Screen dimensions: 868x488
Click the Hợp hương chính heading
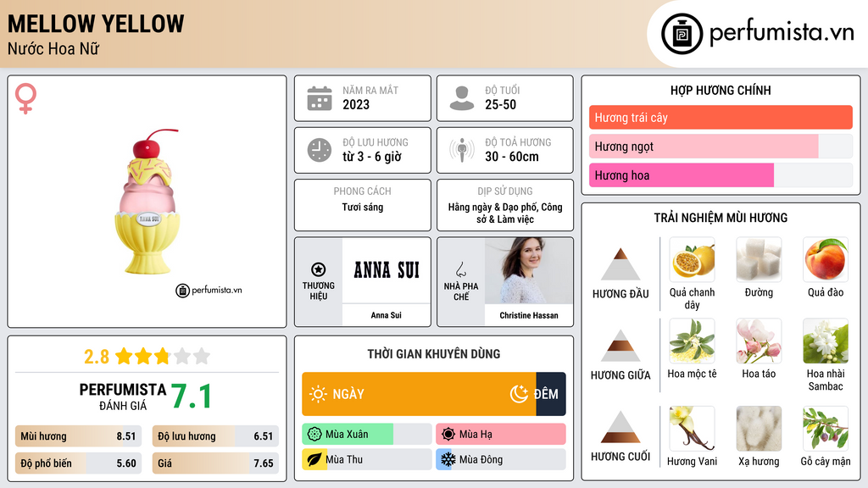pos(721,90)
